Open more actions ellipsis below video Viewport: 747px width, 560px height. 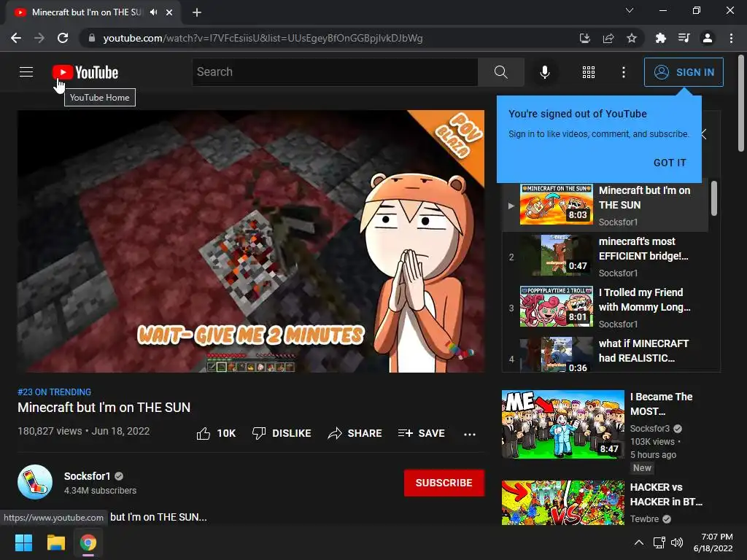click(x=470, y=434)
